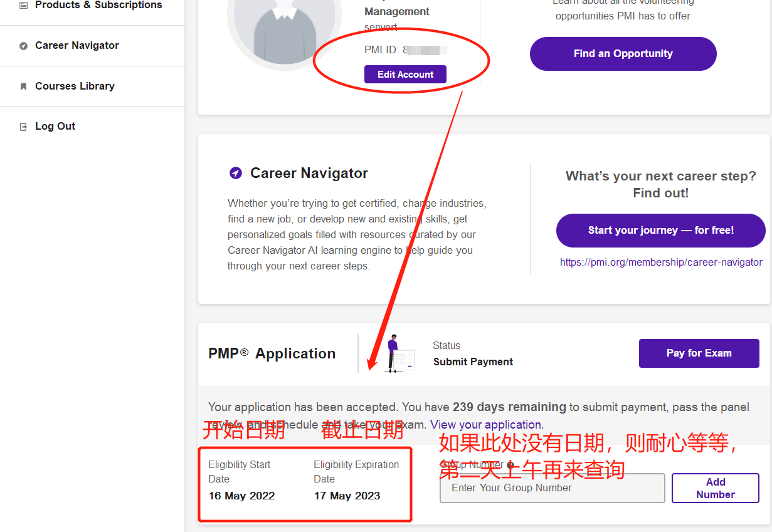Open Courses Library sidebar item
Screen dimensions: 772x532
[75, 86]
